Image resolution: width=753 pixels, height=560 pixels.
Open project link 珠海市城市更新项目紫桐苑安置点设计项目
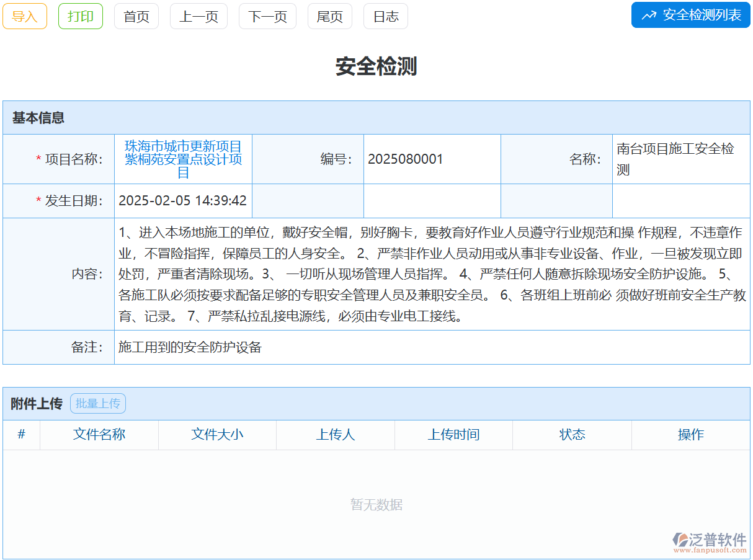[x=183, y=159]
